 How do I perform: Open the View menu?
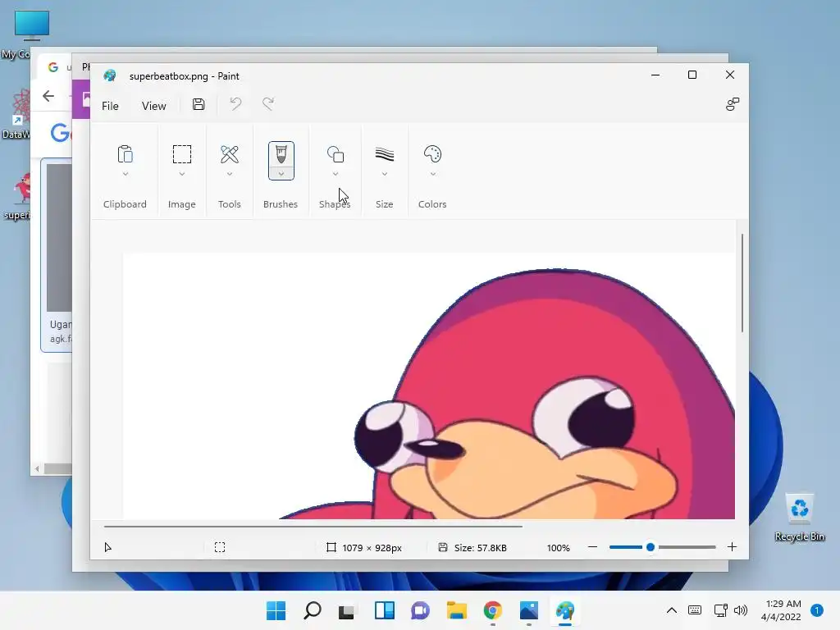(153, 106)
